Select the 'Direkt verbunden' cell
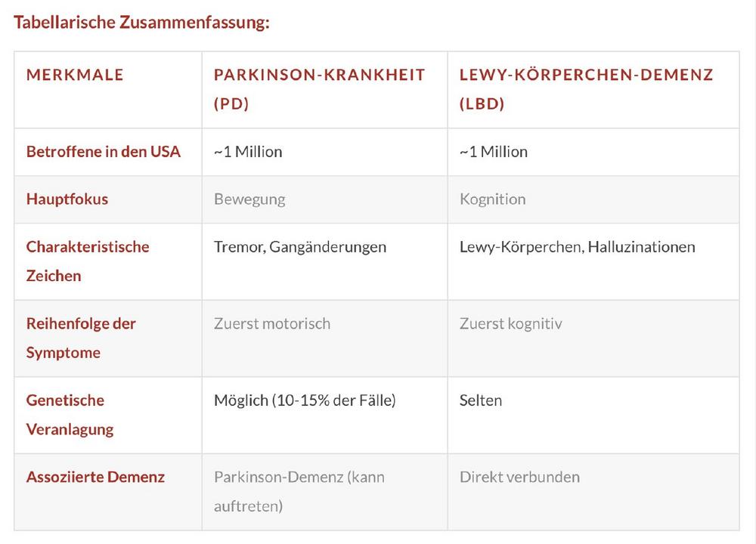 pos(519,477)
